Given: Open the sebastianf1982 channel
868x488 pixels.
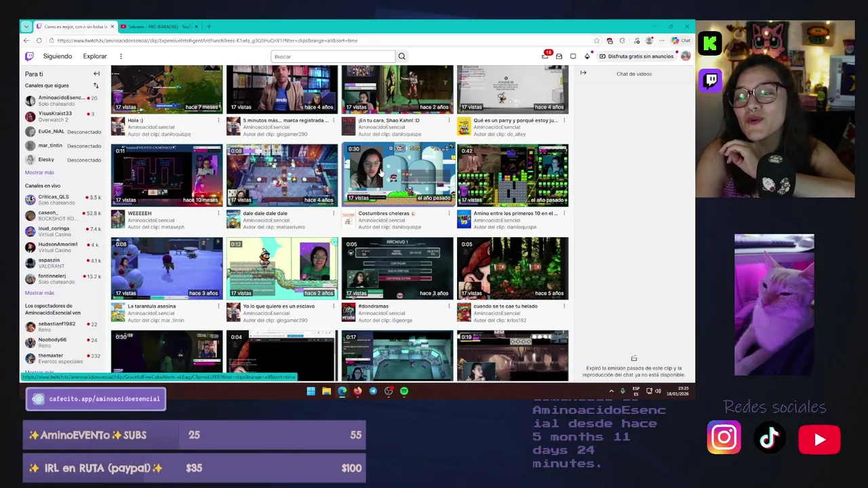Looking at the screenshot, I should [x=62, y=327].
